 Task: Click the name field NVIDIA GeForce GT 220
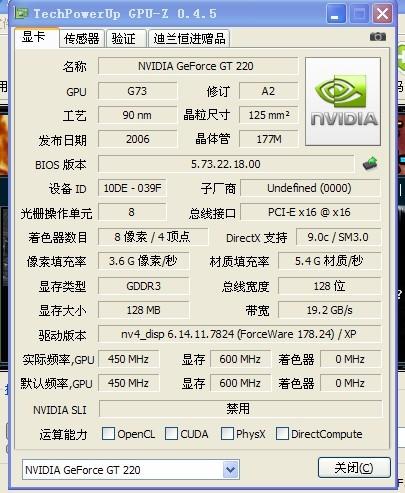[198, 66]
